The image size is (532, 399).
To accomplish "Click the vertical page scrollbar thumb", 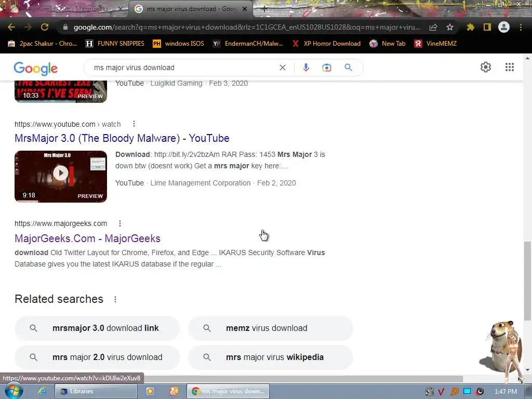I will [527, 281].
